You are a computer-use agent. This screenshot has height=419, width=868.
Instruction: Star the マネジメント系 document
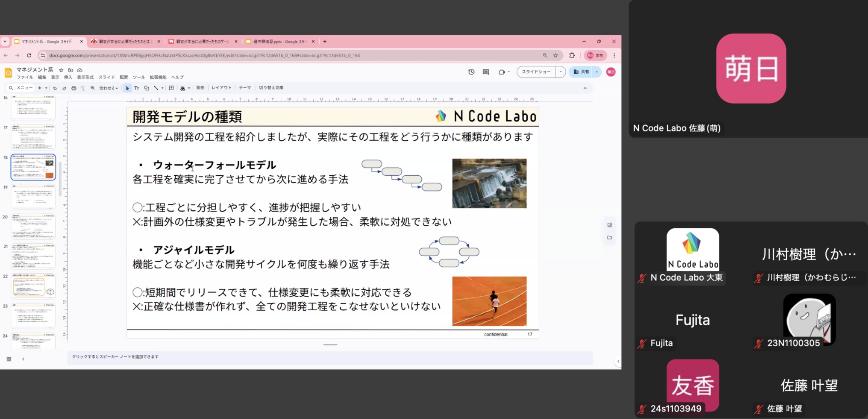pos(61,70)
